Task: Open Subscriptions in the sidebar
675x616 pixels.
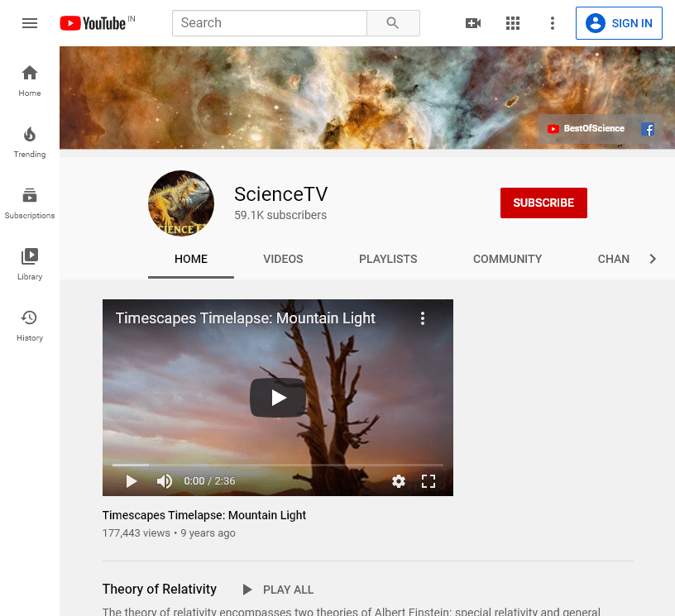Action: 30,203
